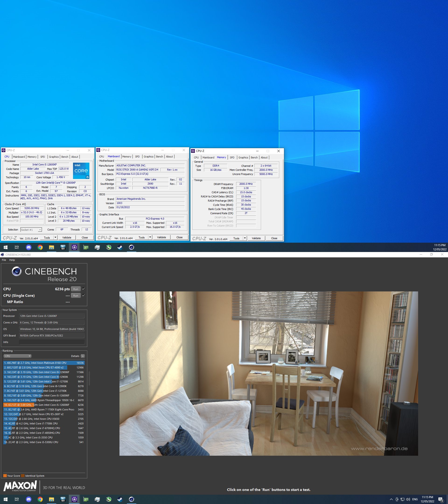448x504 pixels.
Task: Click the Intel Core i5 logo in CPU-Z
Action: [81, 170]
